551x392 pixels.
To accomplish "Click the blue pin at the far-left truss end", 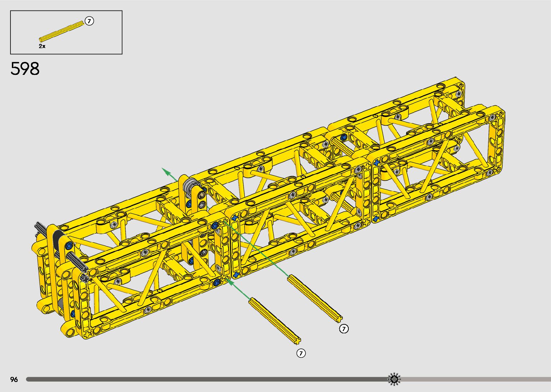I will tap(69, 246).
